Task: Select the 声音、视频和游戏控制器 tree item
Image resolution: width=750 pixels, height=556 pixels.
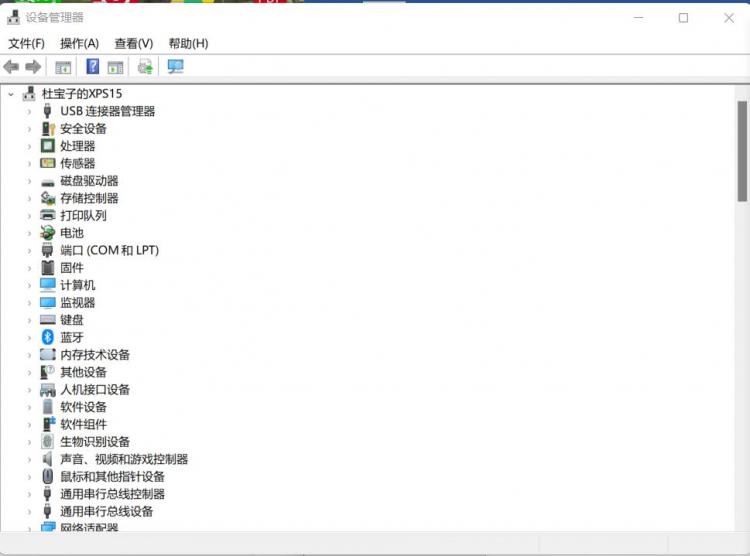Action: (124, 459)
